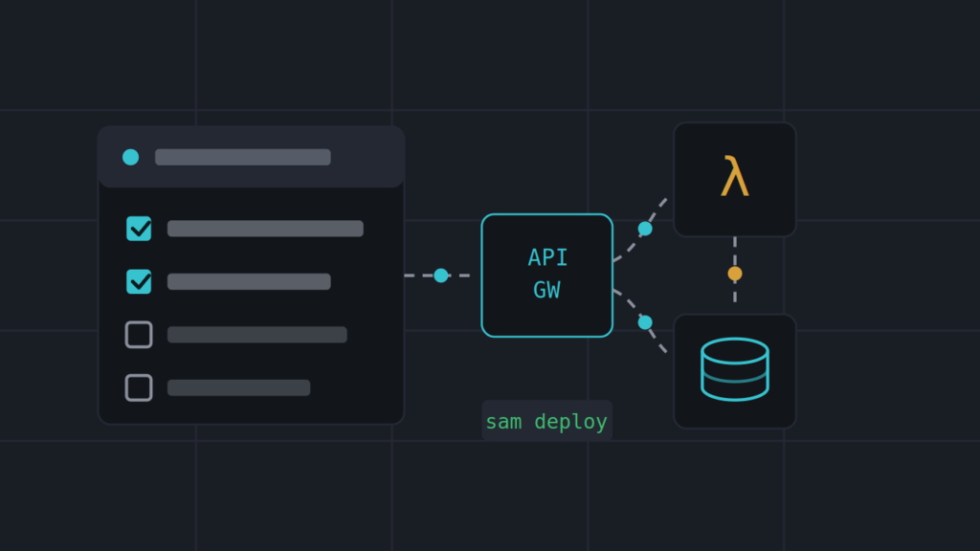Screen dimensions: 980x551
Task: Click the Lambda function icon
Action: click(734, 177)
